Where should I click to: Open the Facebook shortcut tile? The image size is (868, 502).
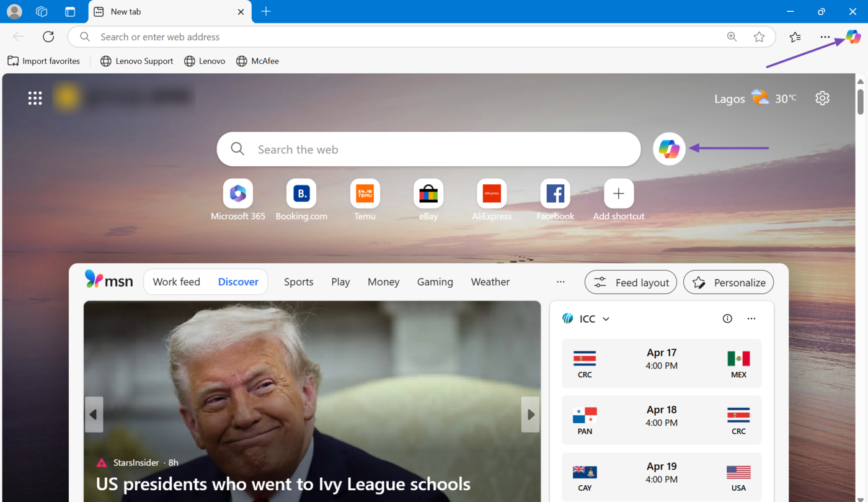pyautogui.click(x=555, y=194)
